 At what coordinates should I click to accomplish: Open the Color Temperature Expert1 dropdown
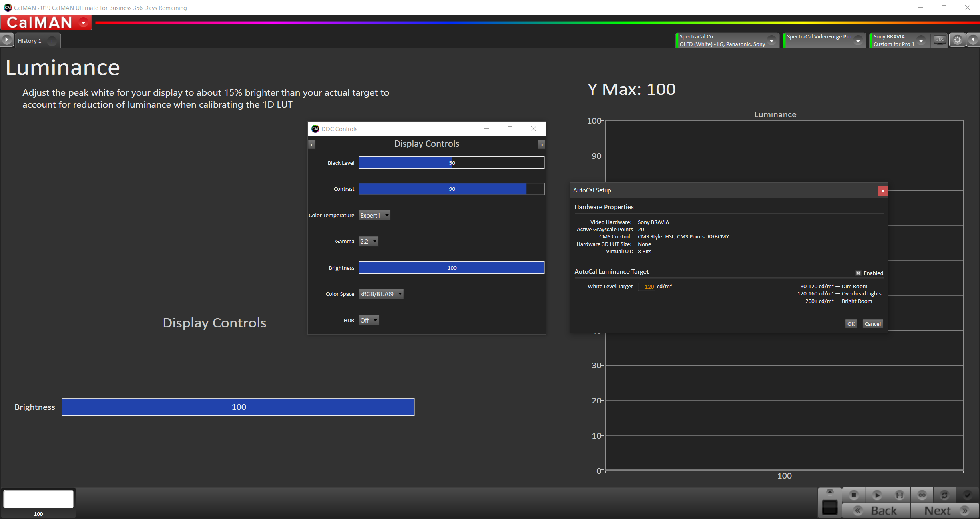click(374, 215)
